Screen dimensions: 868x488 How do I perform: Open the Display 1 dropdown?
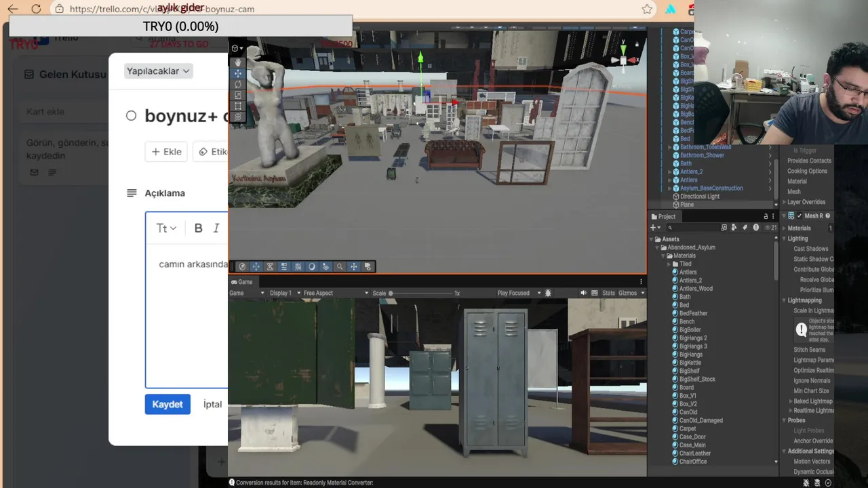click(x=283, y=293)
